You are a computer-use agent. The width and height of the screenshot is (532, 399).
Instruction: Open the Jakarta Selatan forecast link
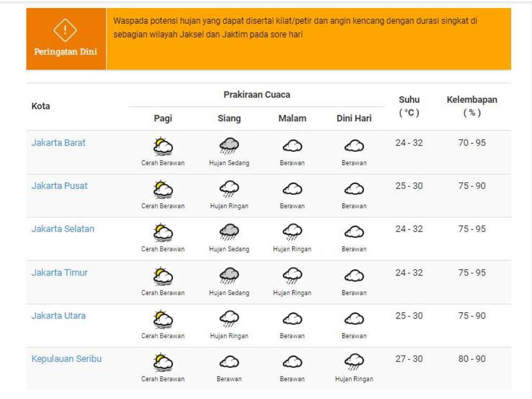(x=63, y=229)
